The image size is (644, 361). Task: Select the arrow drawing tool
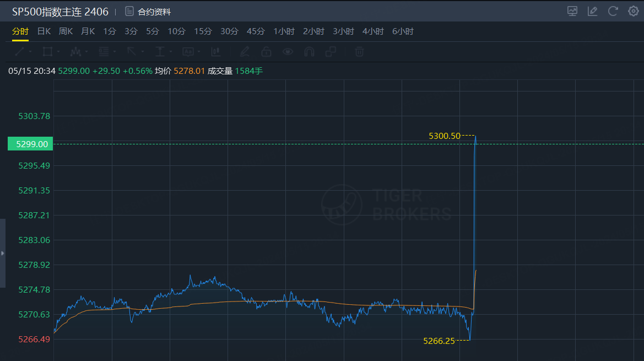click(x=132, y=51)
